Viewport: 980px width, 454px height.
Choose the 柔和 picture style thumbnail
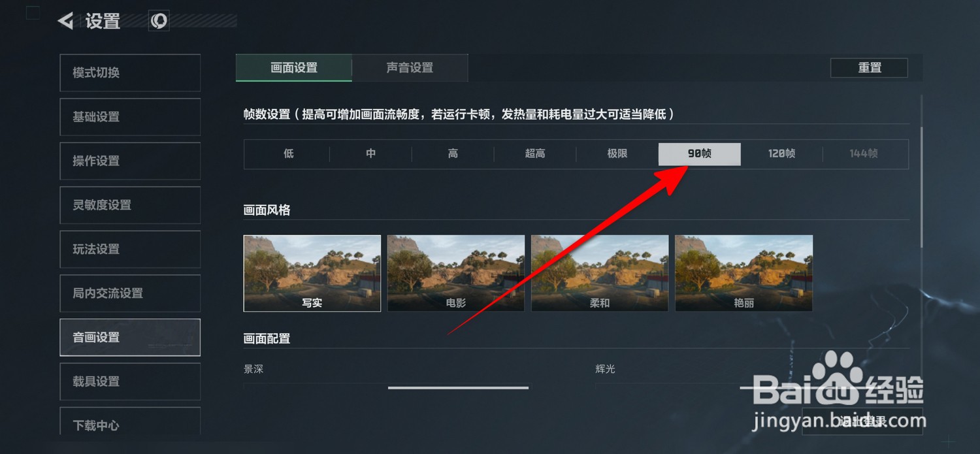tap(600, 273)
